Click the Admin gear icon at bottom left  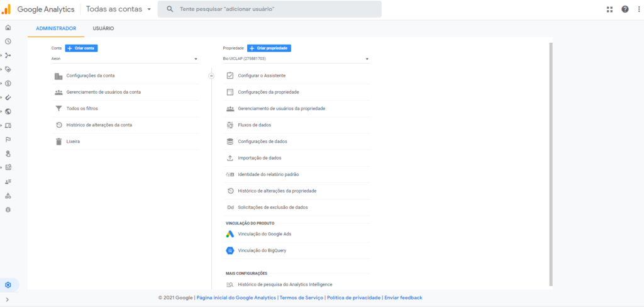[8, 285]
